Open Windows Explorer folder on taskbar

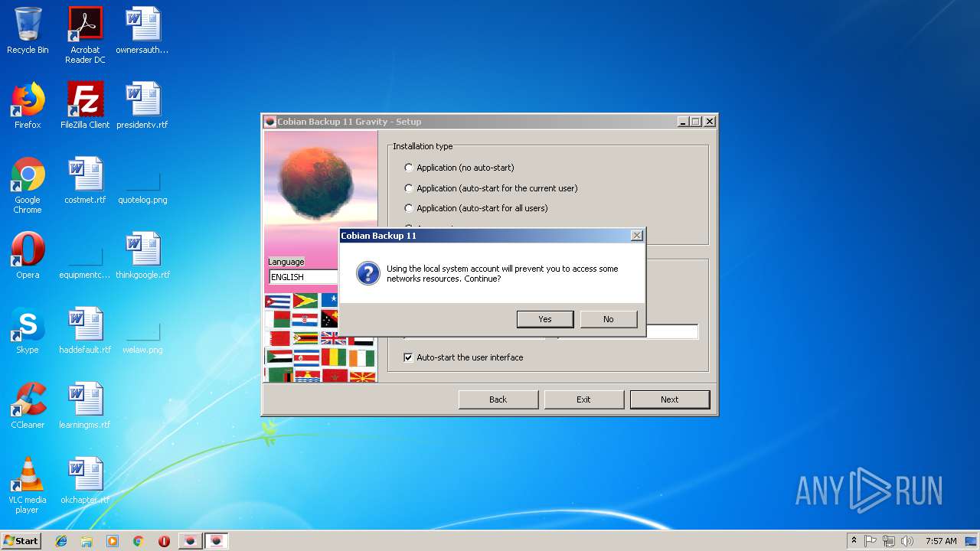click(87, 541)
